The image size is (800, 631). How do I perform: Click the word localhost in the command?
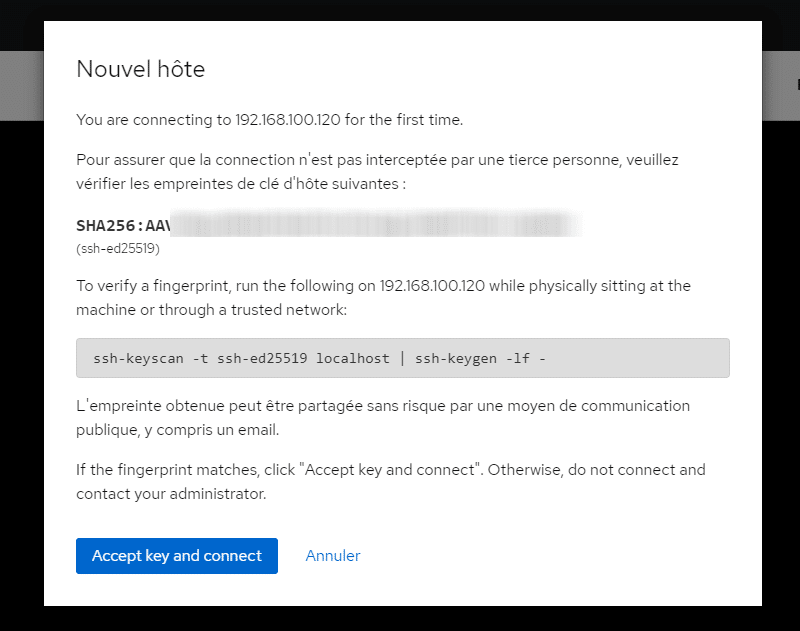click(353, 359)
